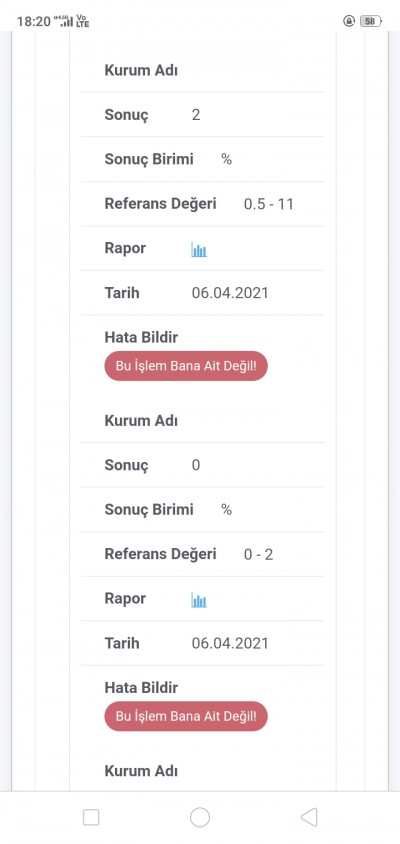Tap the battery indicator showing 58
The width and height of the screenshot is (400, 844).
coord(370,22)
